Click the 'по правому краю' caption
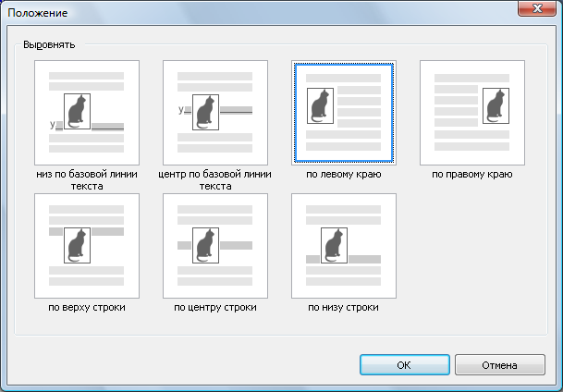Image resolution: width=563 pixels, height=392 pixels. pyautogui.click(x=471, y=174)
